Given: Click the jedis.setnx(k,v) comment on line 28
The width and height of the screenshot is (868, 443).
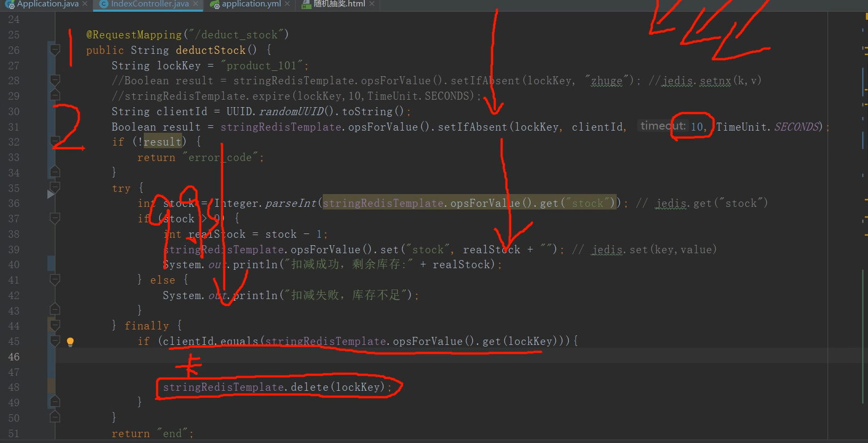Looking at the screenshot, I should 705,80.
